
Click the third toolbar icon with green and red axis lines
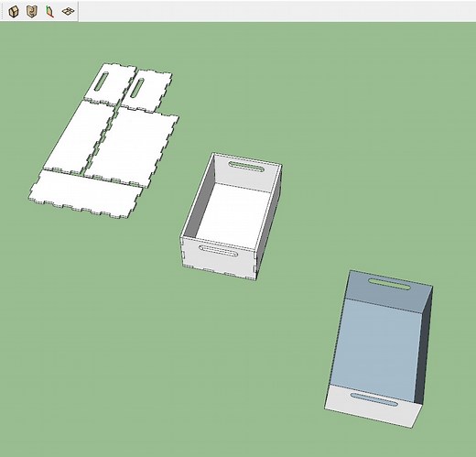click(x=49, y=12)
